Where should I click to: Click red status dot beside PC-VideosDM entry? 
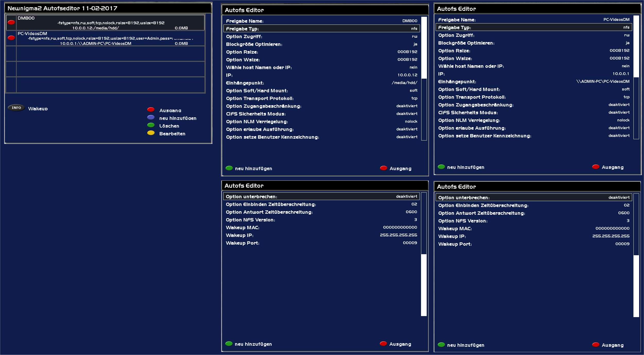pos(11,38)
